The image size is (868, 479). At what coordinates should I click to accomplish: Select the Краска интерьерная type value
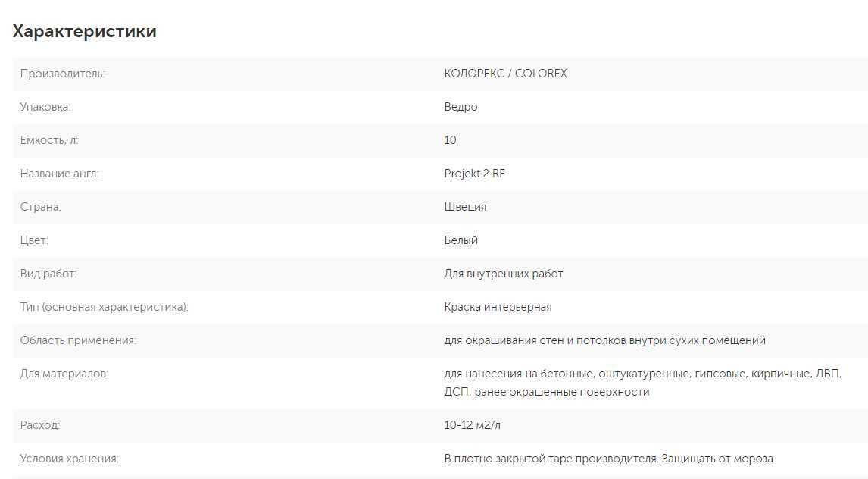[498, 307]
